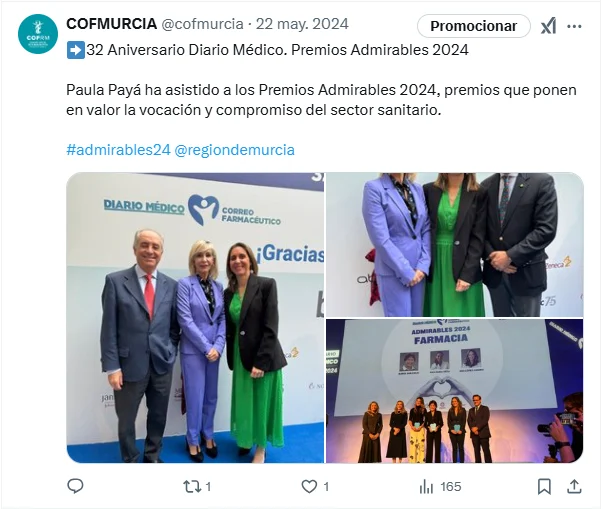Click the retweet count number 1

[x=208, y=487]
